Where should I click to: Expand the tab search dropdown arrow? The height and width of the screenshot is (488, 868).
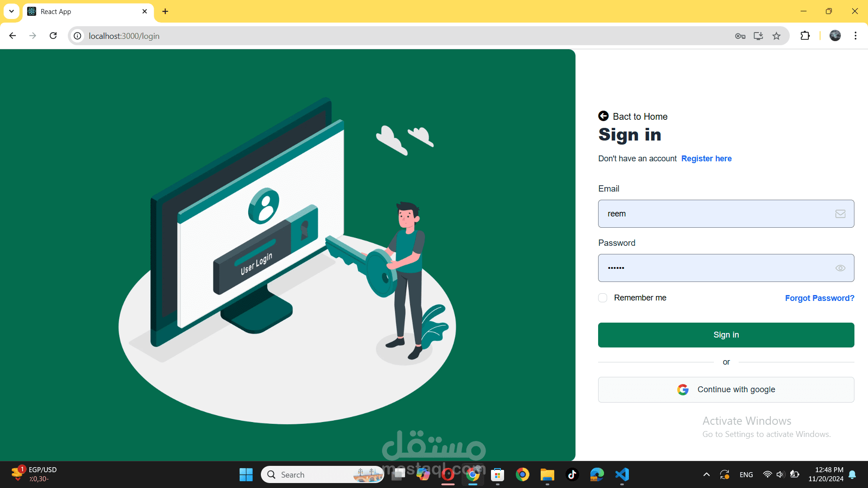pyautogui.click(x=11, y=11)
